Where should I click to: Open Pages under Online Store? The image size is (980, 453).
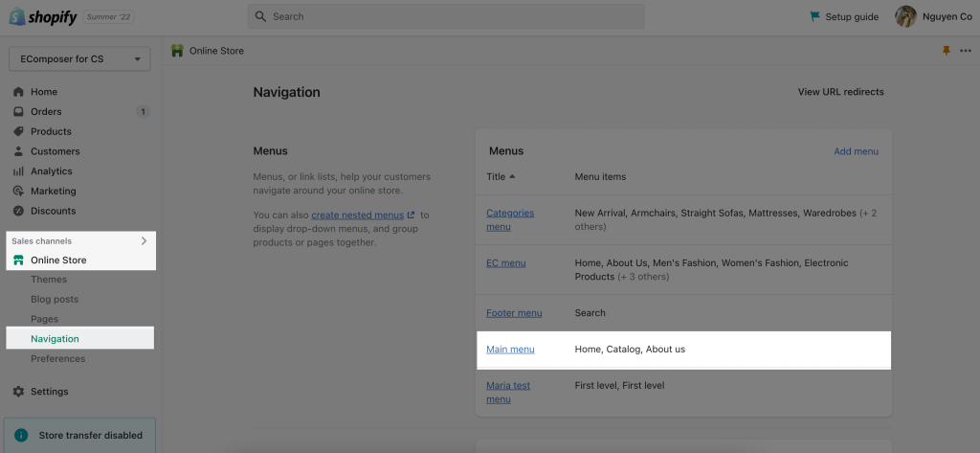point(44,319)
